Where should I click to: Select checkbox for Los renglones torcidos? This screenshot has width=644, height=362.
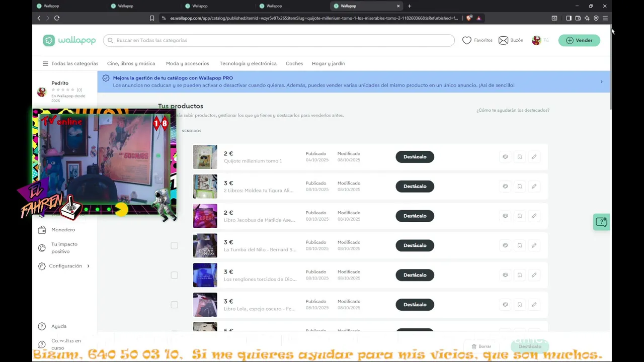pyautogui.click(x=174, y=275)
